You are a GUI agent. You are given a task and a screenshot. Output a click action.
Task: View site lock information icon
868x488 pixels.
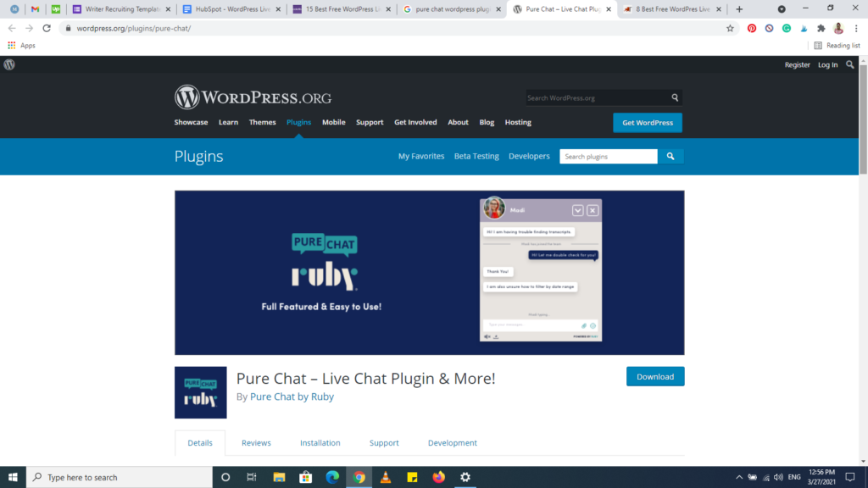tap(68, 28)
